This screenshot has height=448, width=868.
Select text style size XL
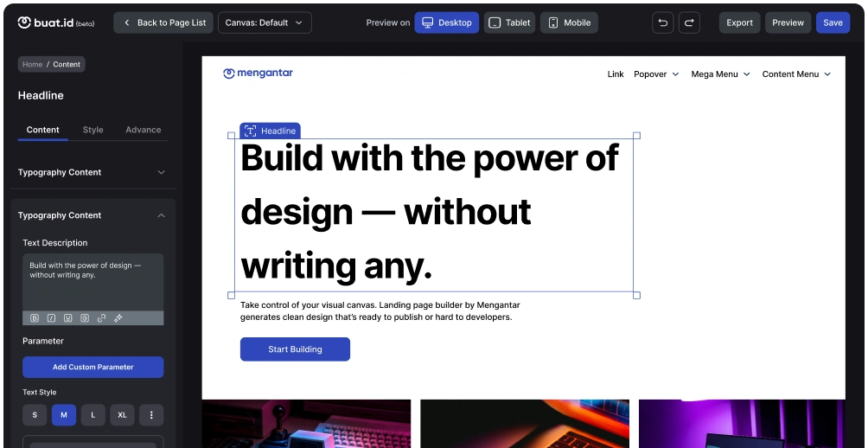123,415
